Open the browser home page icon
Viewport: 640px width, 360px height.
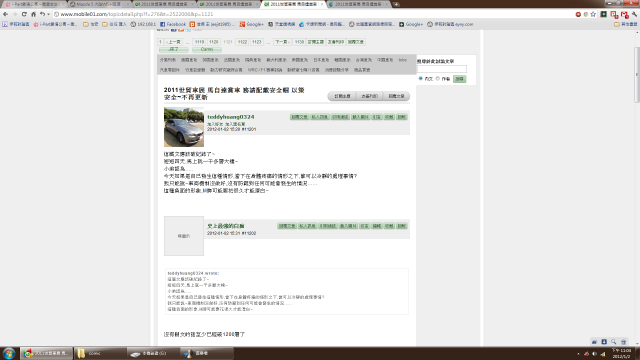33,14
